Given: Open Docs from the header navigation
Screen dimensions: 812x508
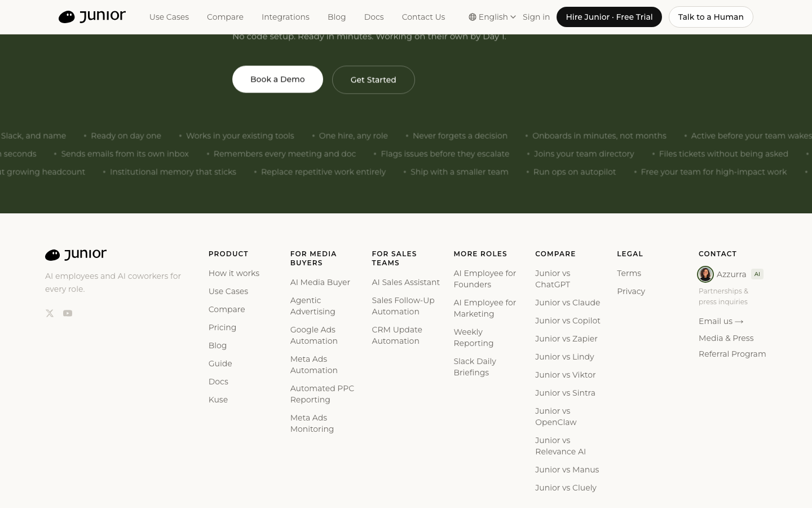Looking at the screenshot, I should click(x=374, y=17).
